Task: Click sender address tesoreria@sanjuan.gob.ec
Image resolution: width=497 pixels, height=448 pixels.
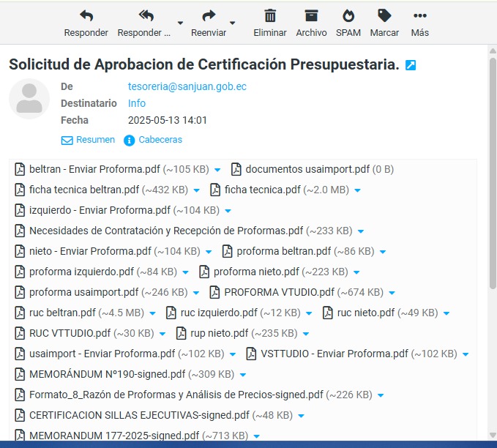Action: (187, 86)
